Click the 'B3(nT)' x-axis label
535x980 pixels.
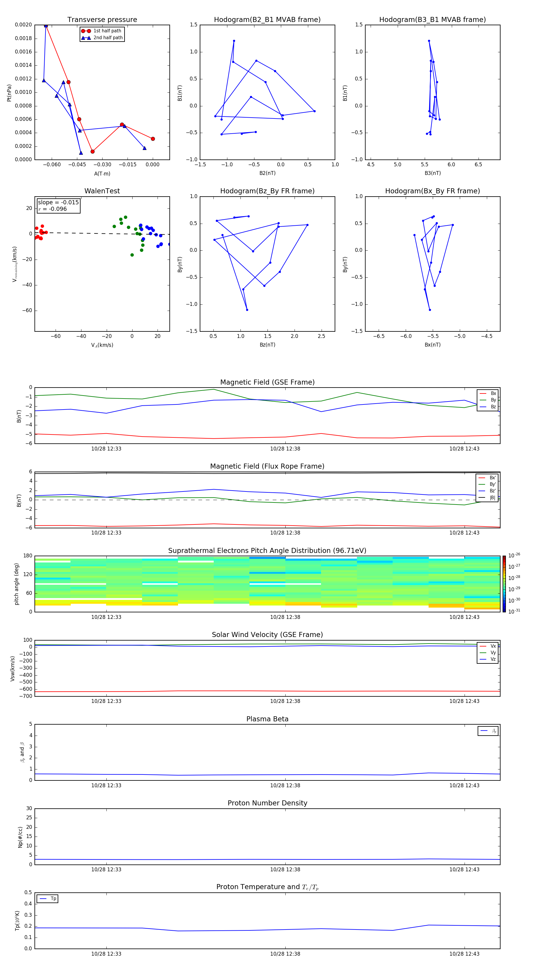click(432, 173)
